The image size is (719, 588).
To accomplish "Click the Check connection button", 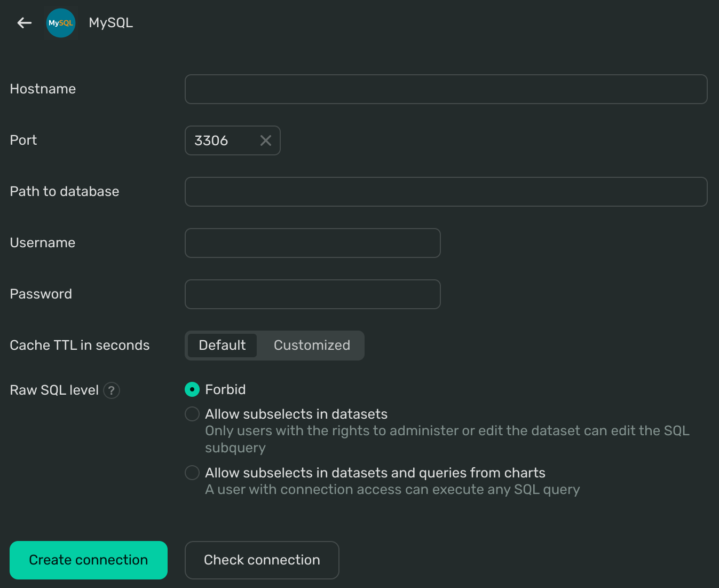I will [x=262, y=560].
